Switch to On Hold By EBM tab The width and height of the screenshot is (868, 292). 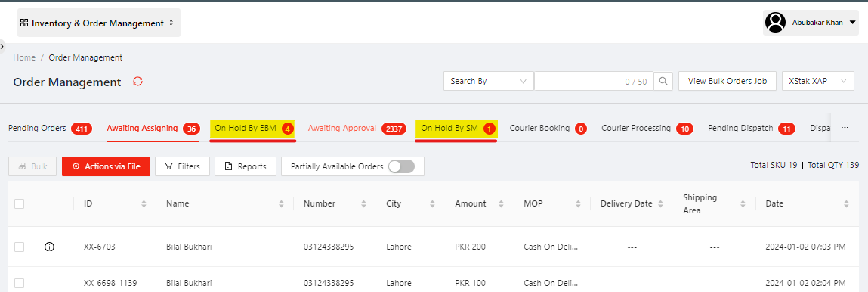tap(253, 129)
